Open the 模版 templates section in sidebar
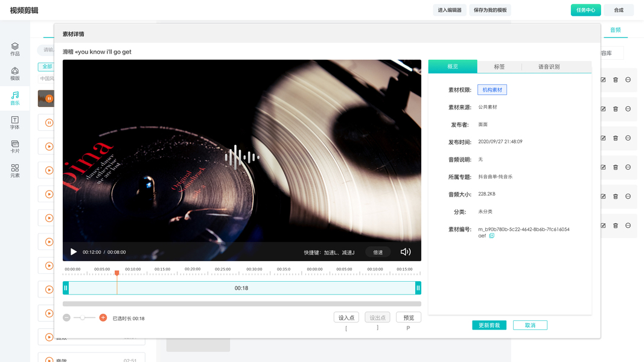644x362 pixels. pos(14,74)
